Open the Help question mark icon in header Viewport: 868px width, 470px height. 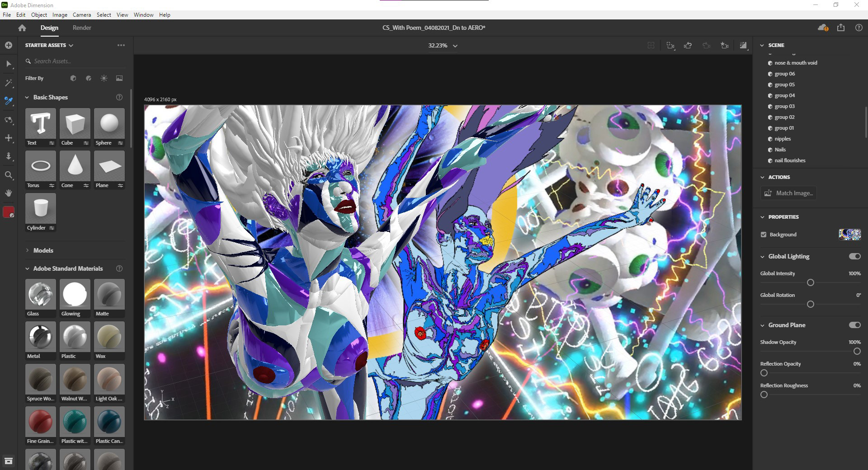pos(859,28)
